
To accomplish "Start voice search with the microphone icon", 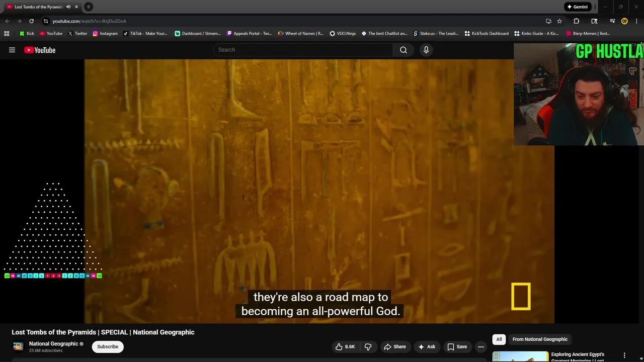I will coord(426,50).
